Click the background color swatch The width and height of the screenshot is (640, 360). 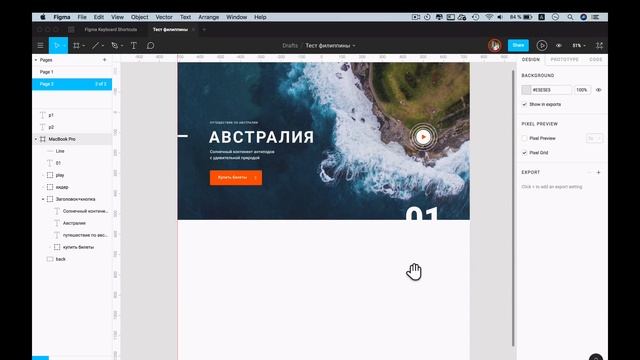tap(526, 90)
